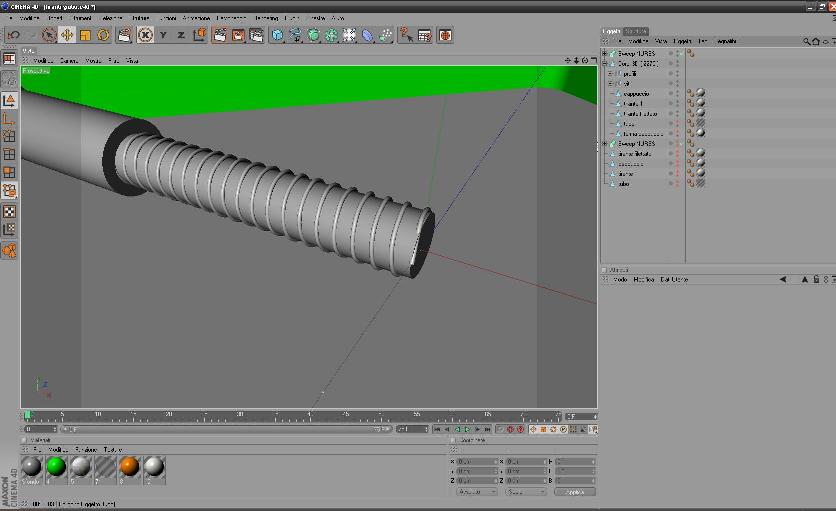Activate the Move tool
836x511 pixels.
tap(67, 35)
